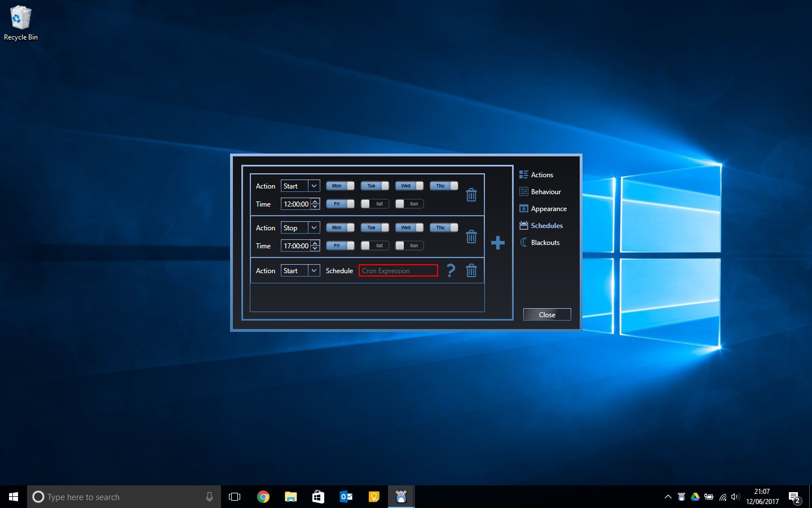Delete the 17:00:00 Stop schedule

[x=471, y=237]
